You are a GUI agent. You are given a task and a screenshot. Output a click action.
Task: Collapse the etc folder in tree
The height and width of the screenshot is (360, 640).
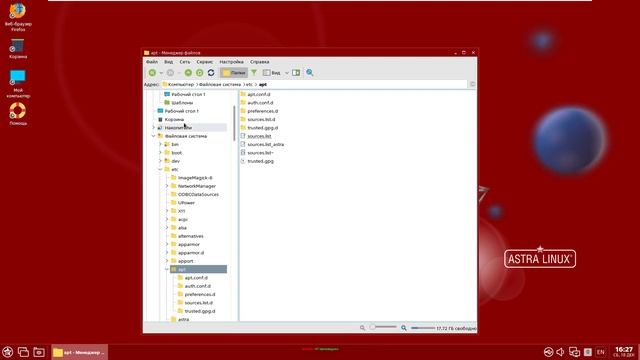click(160, 169)
